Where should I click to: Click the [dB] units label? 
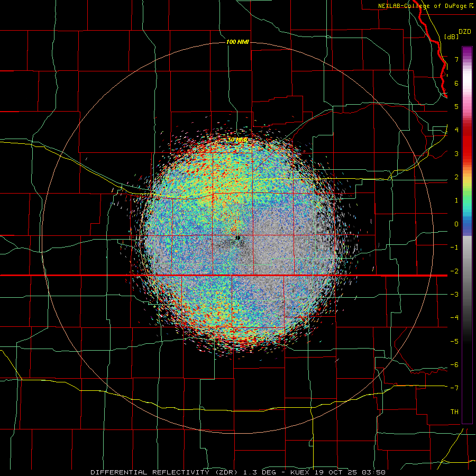[x=452, y=37]
